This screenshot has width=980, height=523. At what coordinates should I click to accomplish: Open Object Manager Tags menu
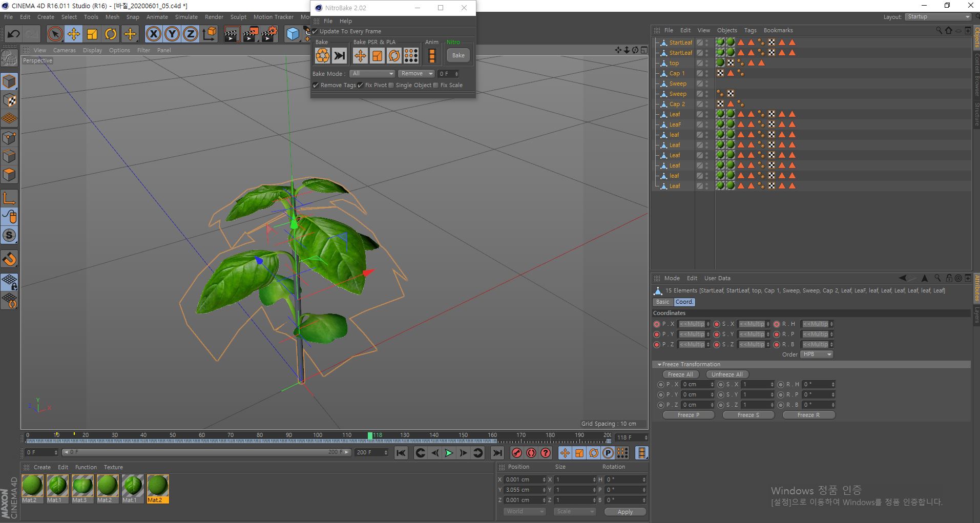coord(750,30)
